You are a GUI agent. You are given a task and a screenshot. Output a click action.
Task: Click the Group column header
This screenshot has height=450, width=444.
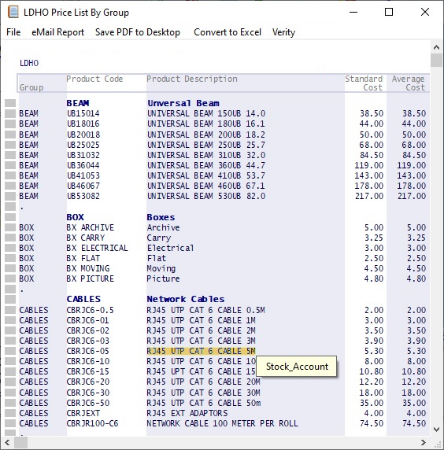tap(31, 88)
